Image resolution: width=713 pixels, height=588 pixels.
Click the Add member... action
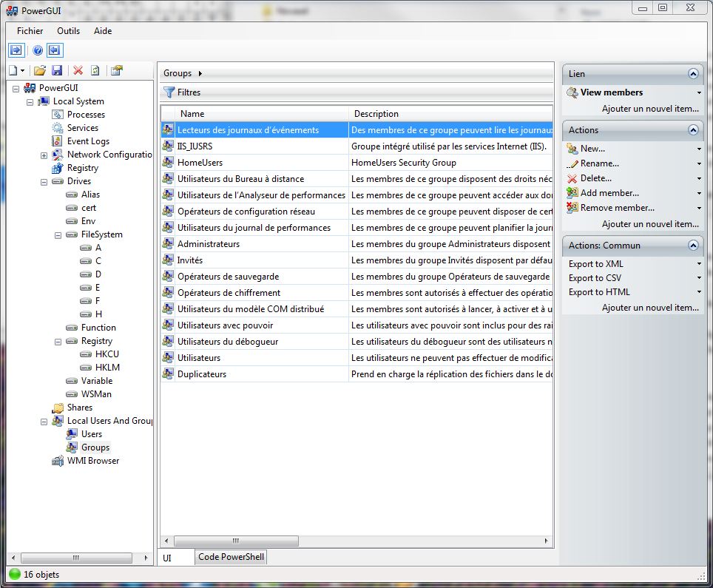[609, 193]
